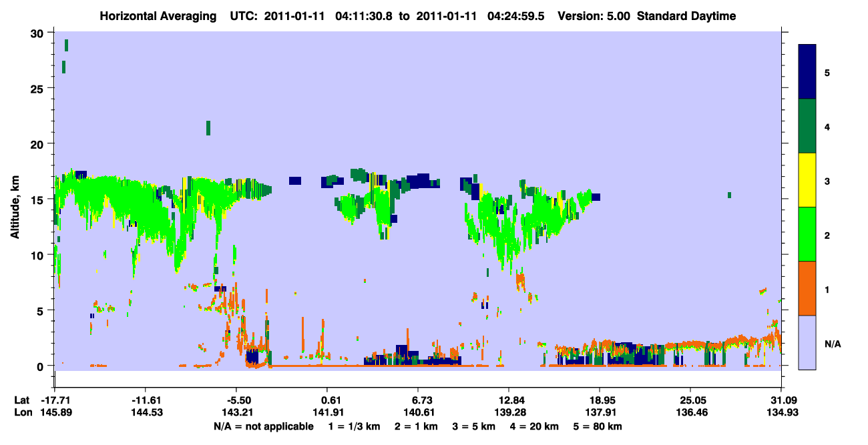
Task: Click latitude value -5.50
Action: coord(236,400)
